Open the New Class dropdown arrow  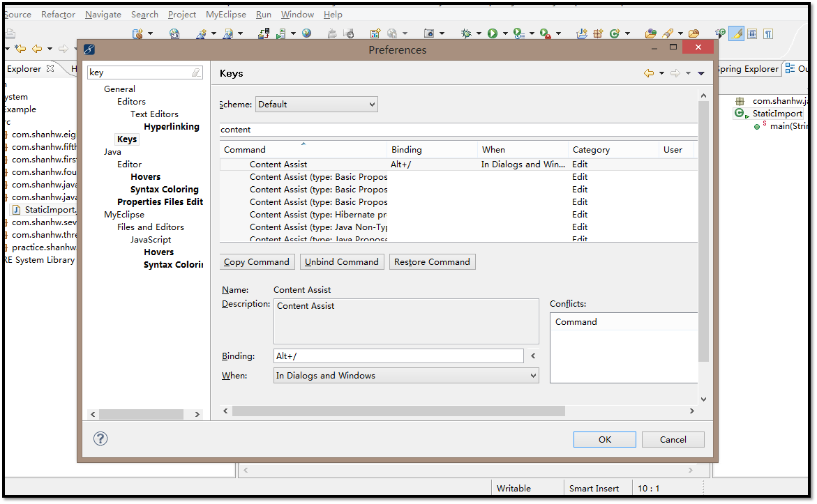627,34
